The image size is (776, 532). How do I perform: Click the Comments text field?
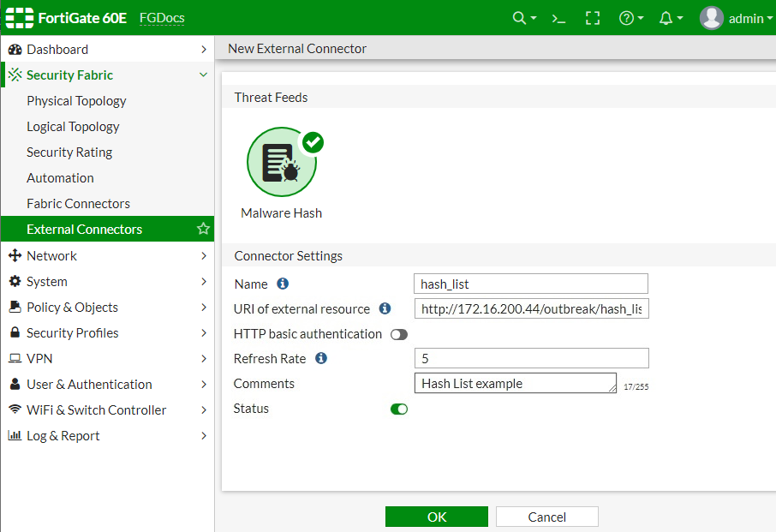(x=515, y=383)
